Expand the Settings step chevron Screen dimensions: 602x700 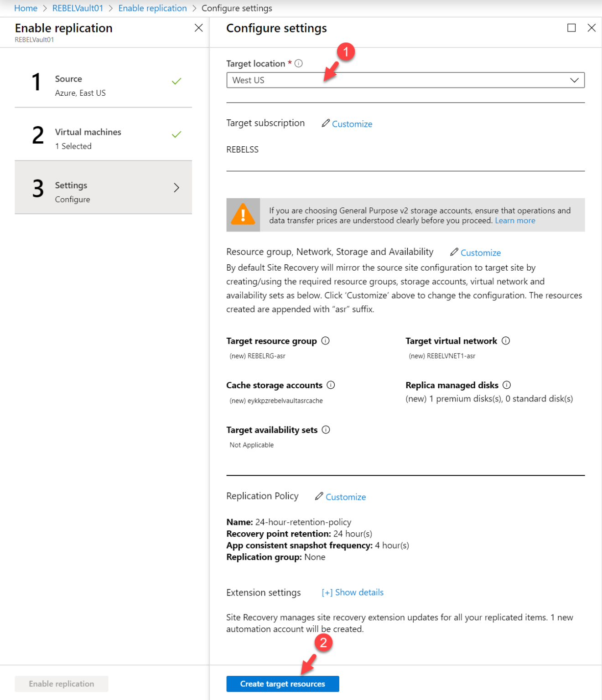point(176,187)
